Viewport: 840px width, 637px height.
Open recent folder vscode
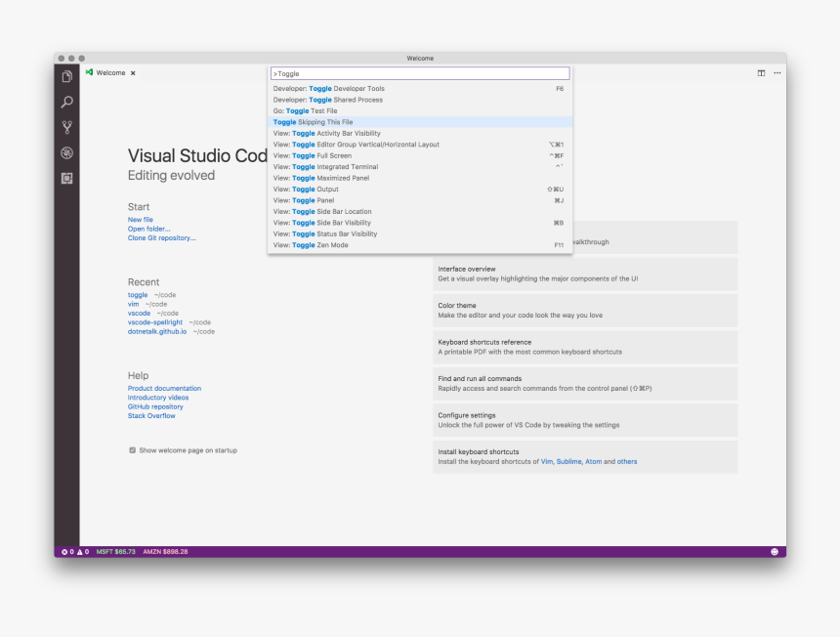click(x=139, y=313)
